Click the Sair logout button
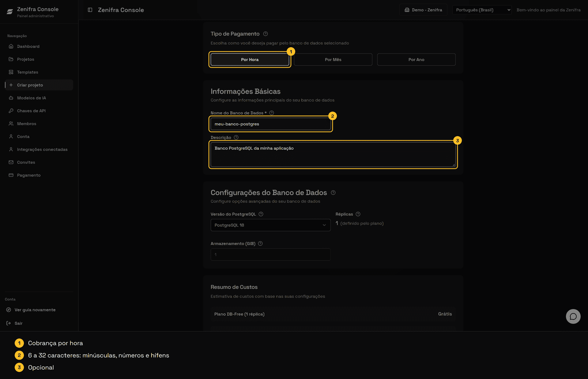Image resolution: width=588 pixels, height=379 pixels. pyautogui.click(x=18, y=323)
